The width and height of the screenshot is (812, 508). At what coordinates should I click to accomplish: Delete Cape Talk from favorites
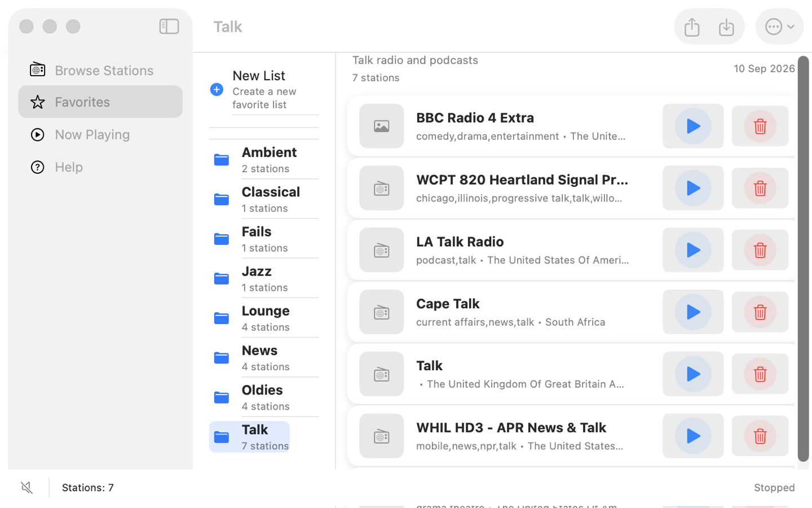click(x=760, y=312)
